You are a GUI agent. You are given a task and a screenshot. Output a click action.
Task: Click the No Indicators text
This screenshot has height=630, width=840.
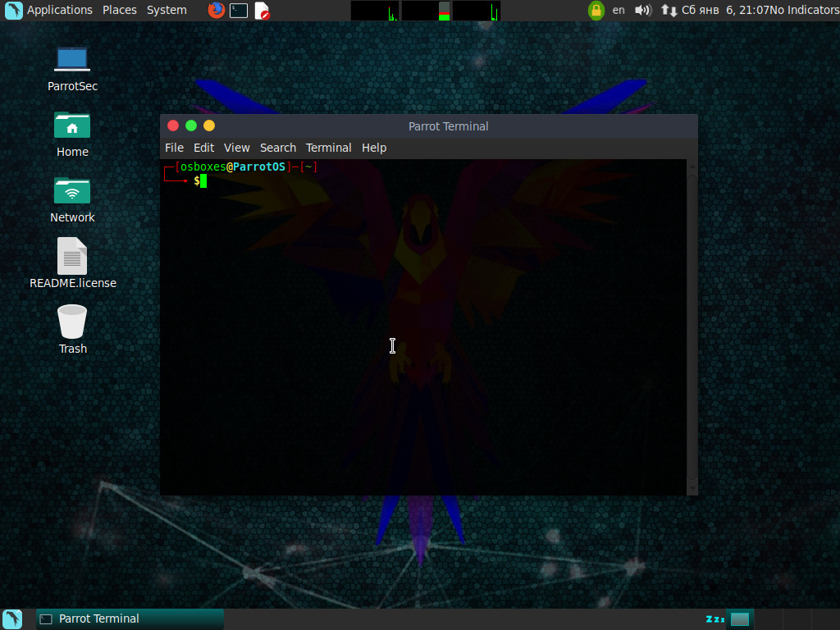804,10
